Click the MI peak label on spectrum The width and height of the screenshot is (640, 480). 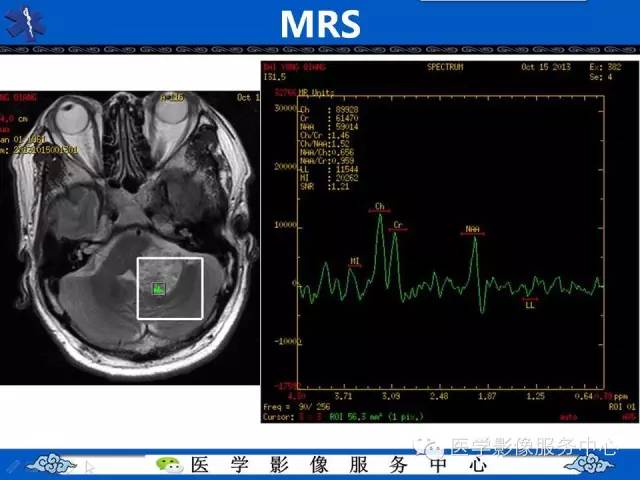coord(355,261)
